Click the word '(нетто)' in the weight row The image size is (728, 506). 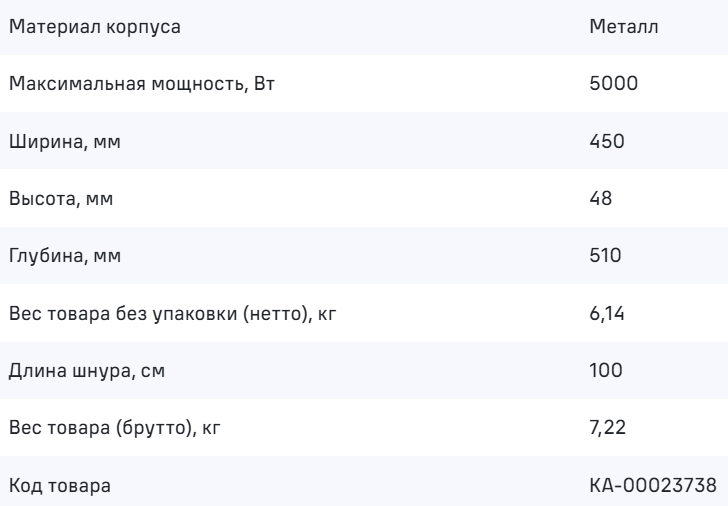click(x=291, y=313)
